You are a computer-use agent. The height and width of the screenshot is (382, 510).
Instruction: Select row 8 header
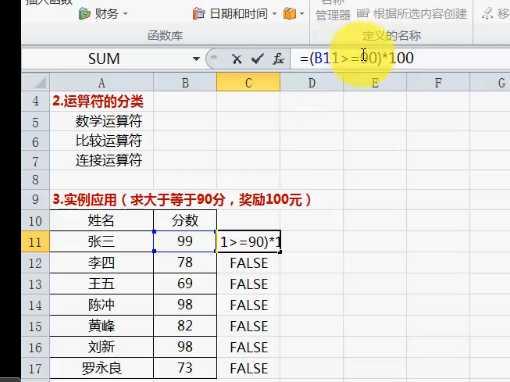pyautogui.click(x=35, y=180)
